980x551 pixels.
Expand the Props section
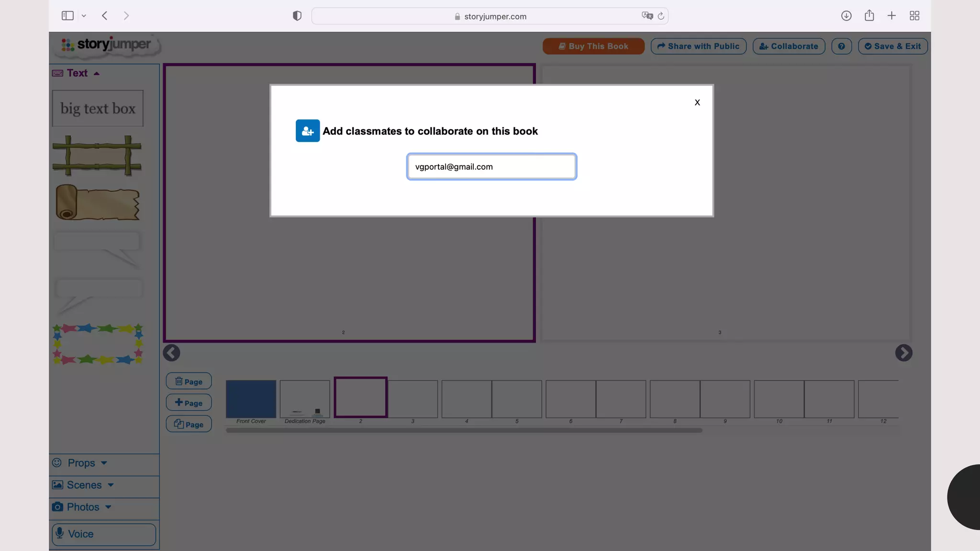coord(81,463)
